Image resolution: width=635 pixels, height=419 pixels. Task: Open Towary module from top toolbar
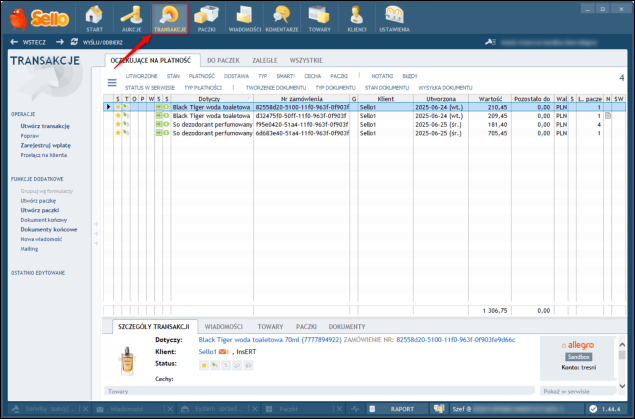319,17
